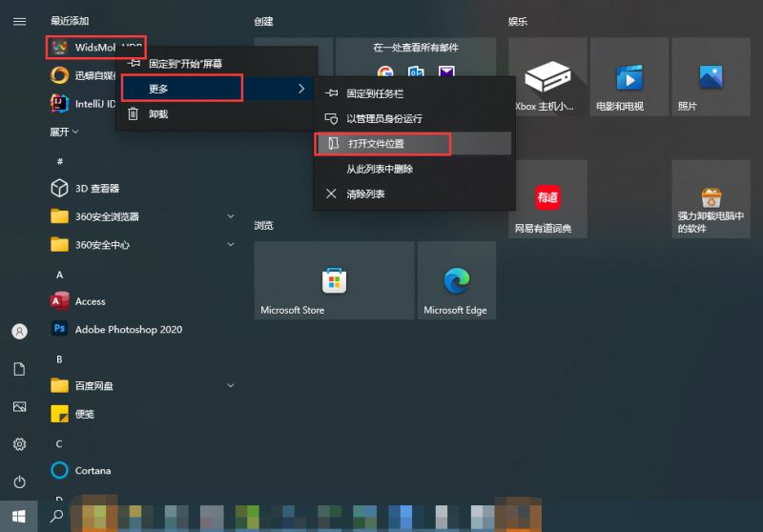Expand the 百度网盘 folder chevron
The image size is (763, 532).
pyautogui.click(x=231, y=385)
